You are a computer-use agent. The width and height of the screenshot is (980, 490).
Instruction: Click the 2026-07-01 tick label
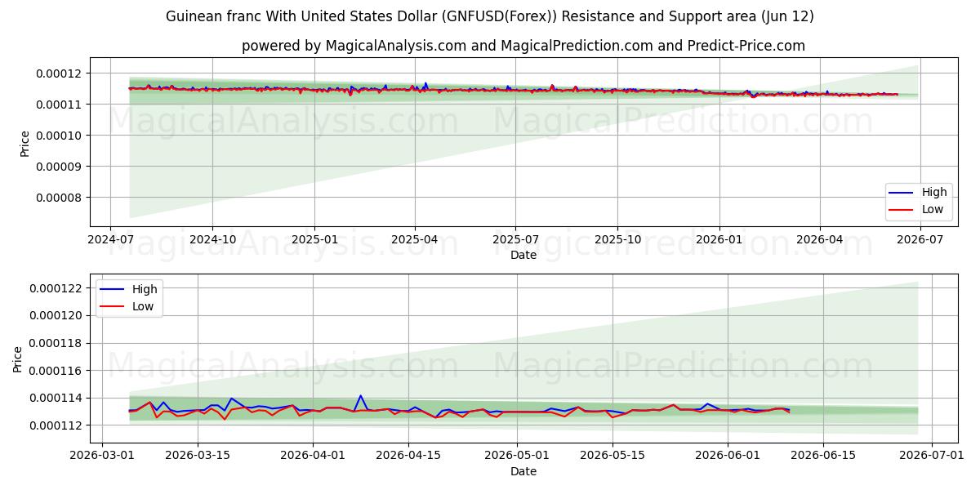pos(932,456)
